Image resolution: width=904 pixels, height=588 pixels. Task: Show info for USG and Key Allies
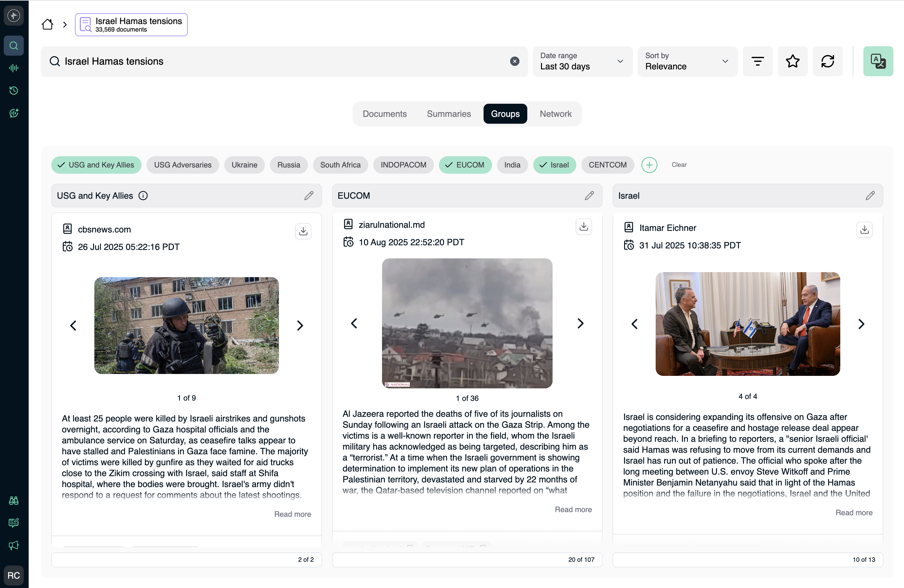[143, 196]
